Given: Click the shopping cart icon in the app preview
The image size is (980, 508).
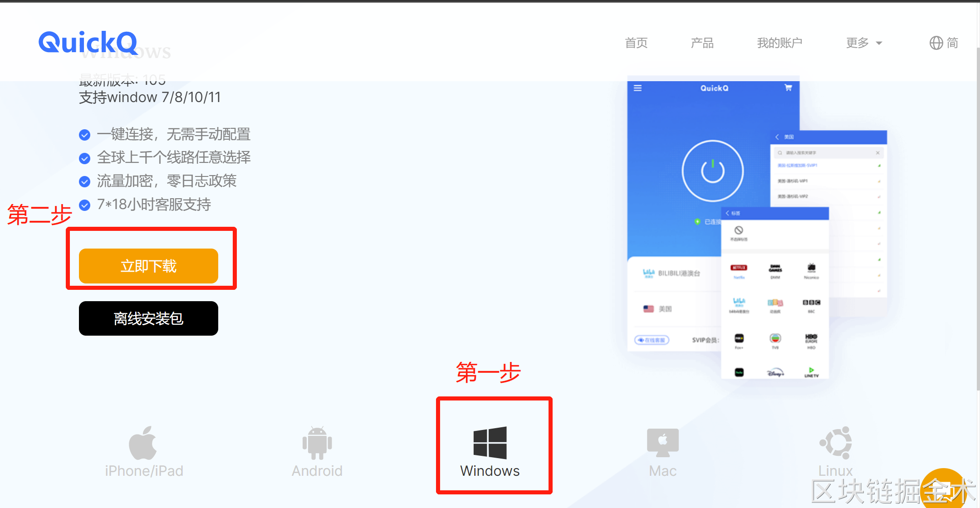Looking at the screenshot, I should coord(789,88).
